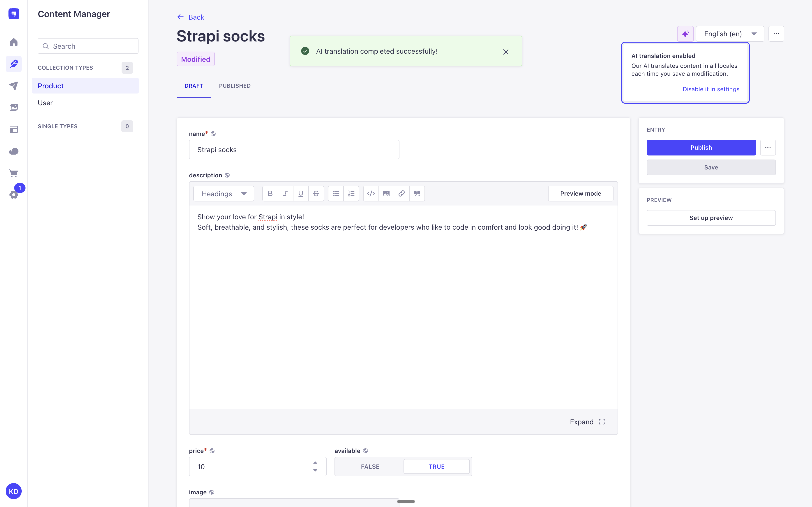
Task: Select the User collection type
Action: pos(45,103)
